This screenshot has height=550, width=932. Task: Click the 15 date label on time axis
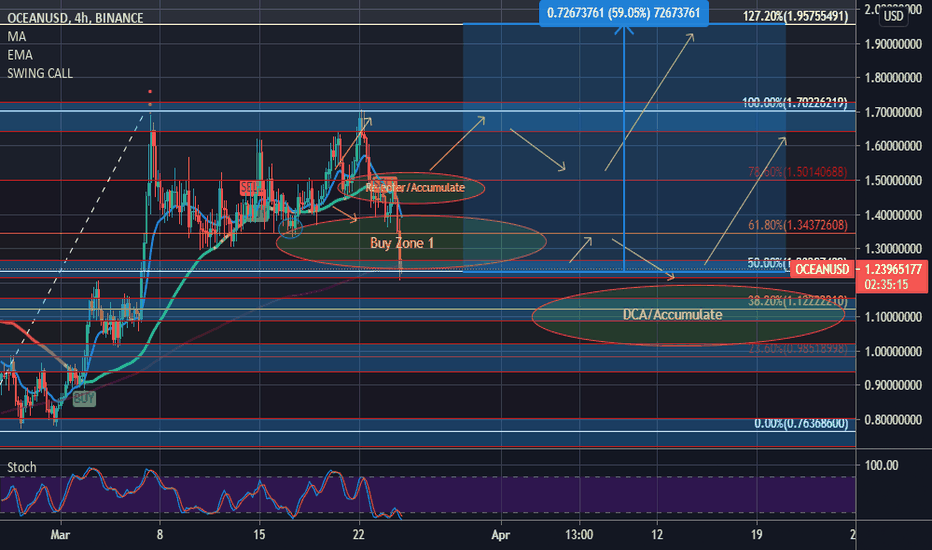point(259,535)
